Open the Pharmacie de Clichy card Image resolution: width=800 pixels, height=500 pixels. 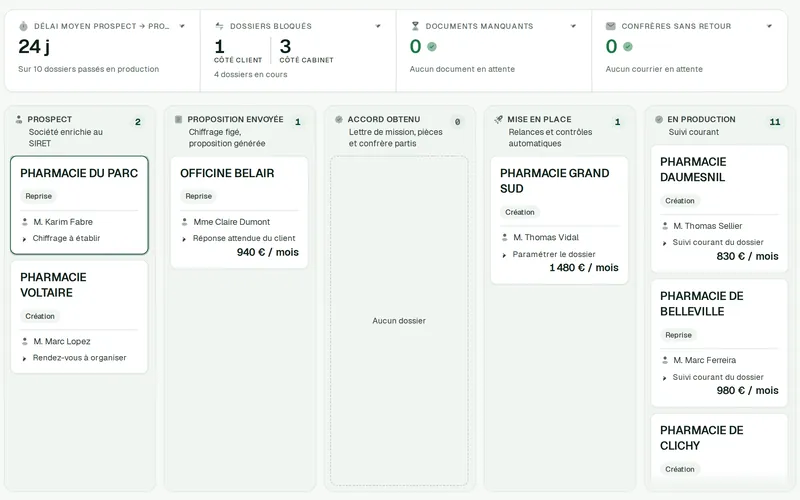click(x=719, y=448)
